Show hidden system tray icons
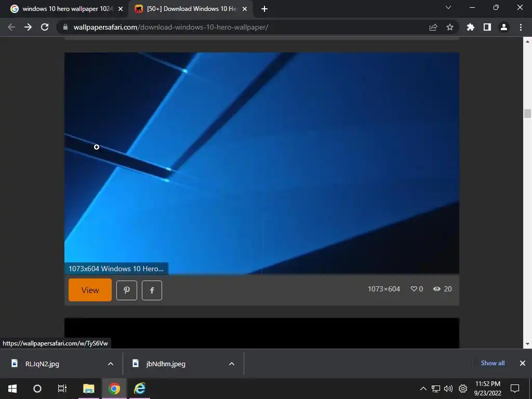 423,389
